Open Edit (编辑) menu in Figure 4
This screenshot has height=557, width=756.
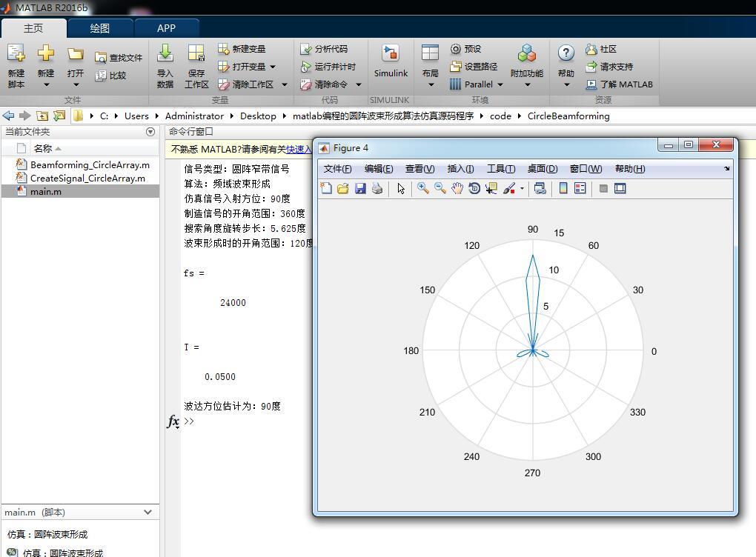coord(379,169)
